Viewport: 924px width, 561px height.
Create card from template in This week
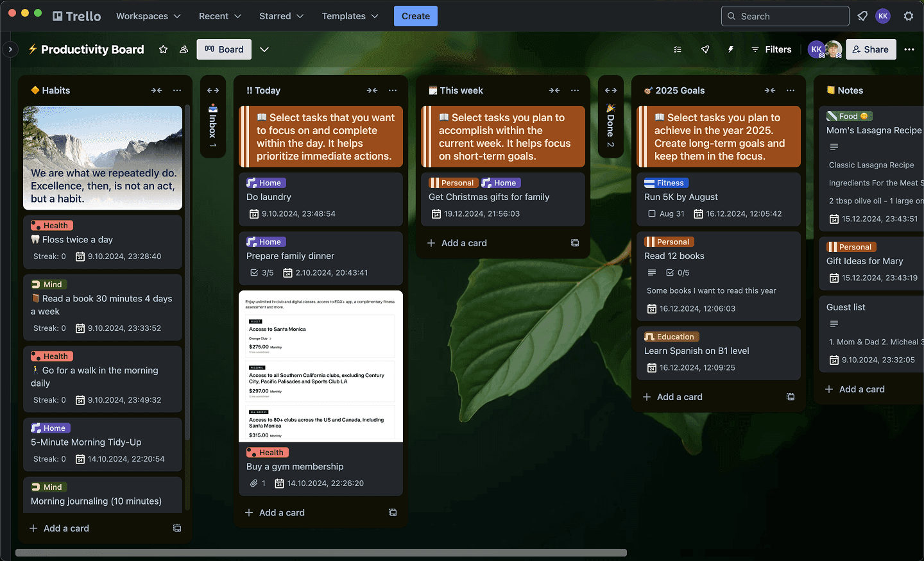pos(575,243)
